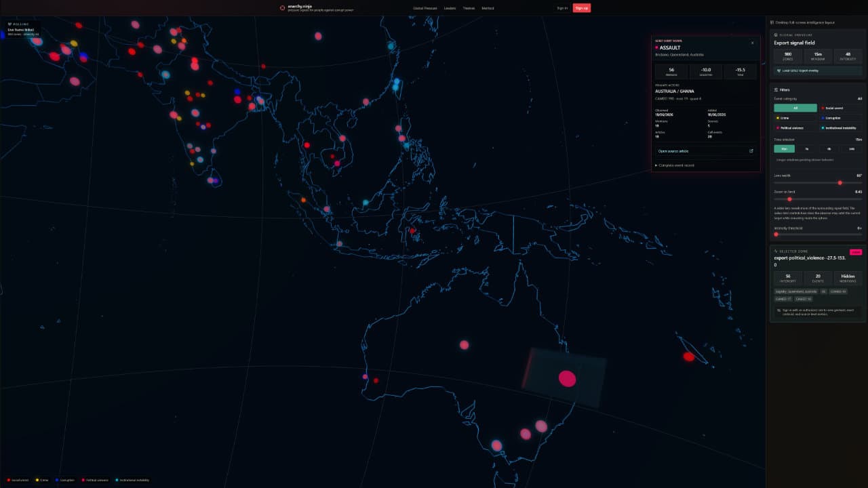Screen dimensions: 868x488
Task: Click the Filters panel header icon
Action: coord(776,89)
